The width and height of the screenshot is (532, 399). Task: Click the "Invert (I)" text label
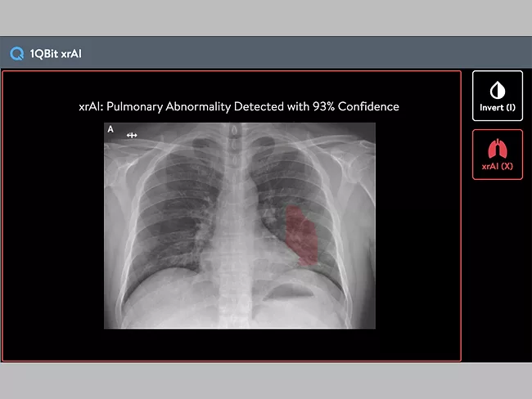[497, 108]
